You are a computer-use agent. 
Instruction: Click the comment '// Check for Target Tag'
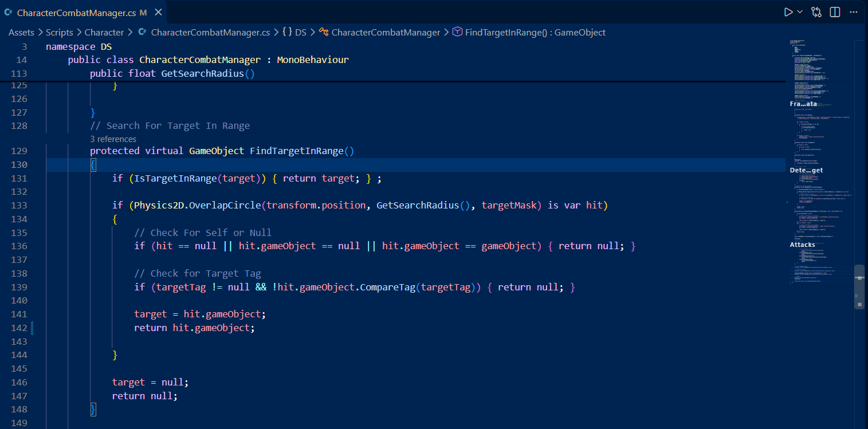(198, 273)
